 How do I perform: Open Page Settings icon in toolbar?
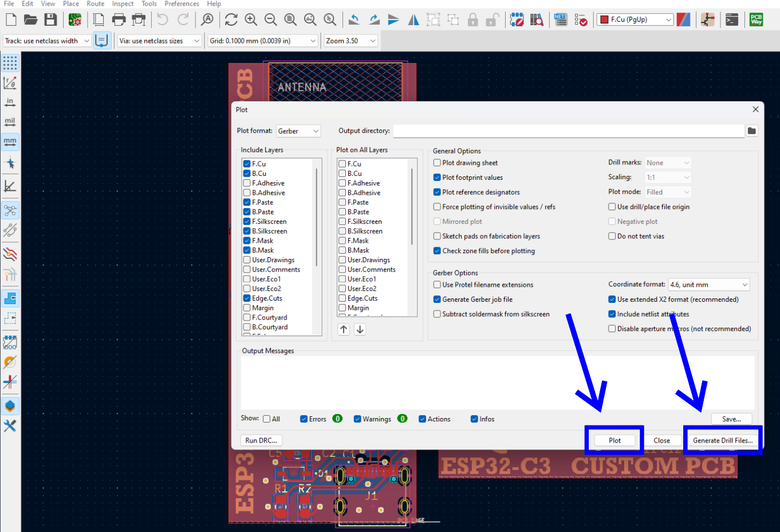coord(99,20)
